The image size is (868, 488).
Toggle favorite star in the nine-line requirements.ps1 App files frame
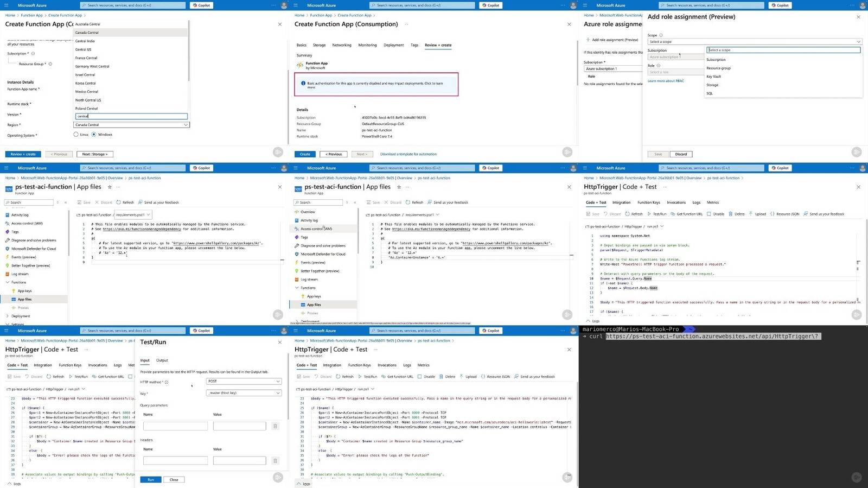(110, 187)
